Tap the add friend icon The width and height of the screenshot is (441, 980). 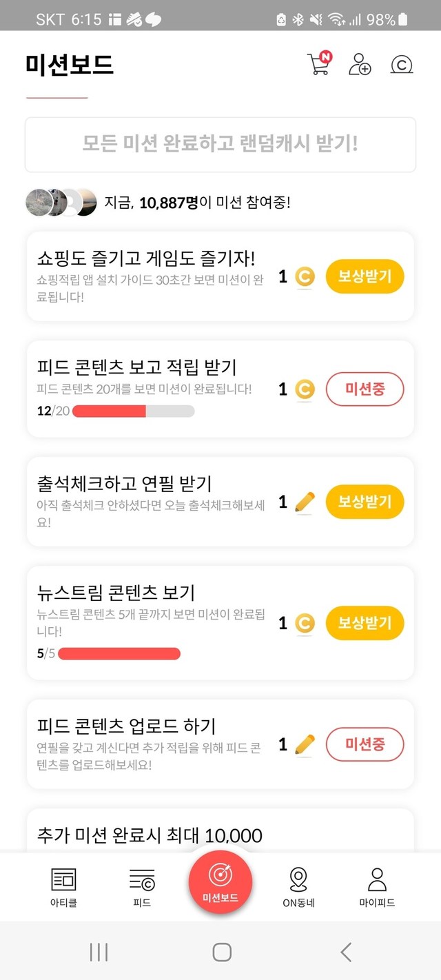360,64
